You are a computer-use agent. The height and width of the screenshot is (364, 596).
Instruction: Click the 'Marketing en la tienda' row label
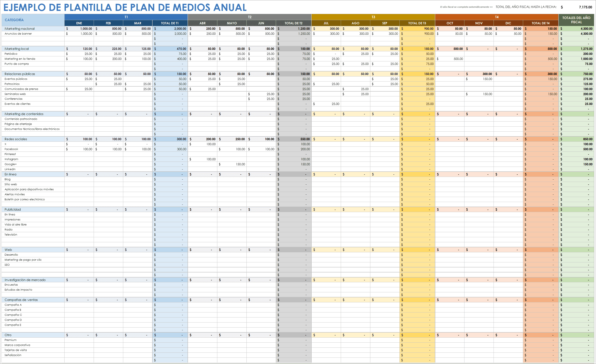tap(20, 59)
